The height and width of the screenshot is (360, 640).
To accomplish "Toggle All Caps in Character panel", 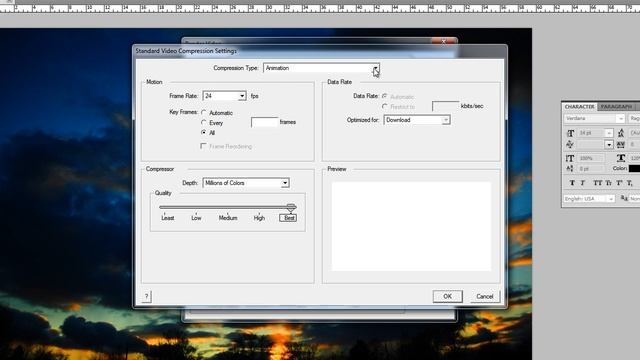I will pos(598,183).
